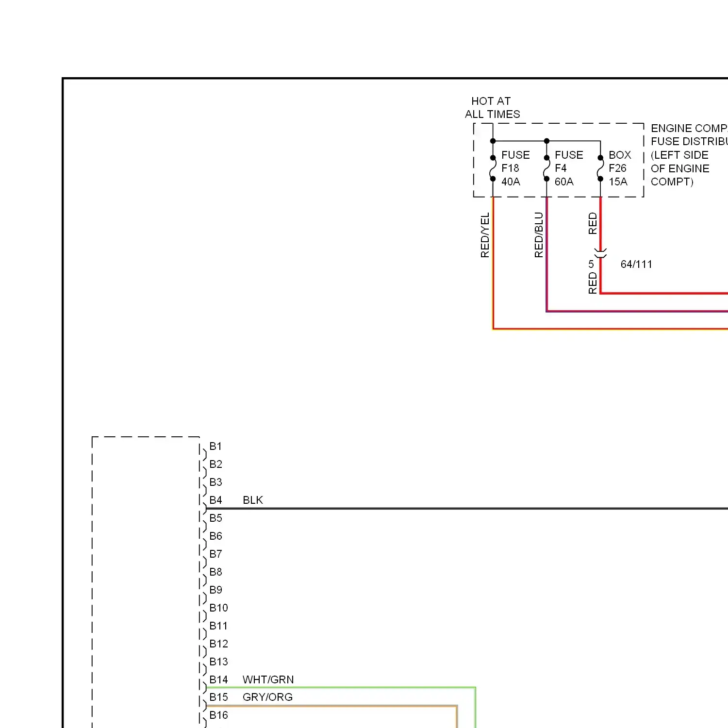Select pin B8 label
This screenshot has width=728, height=728.
click(215, 572)
